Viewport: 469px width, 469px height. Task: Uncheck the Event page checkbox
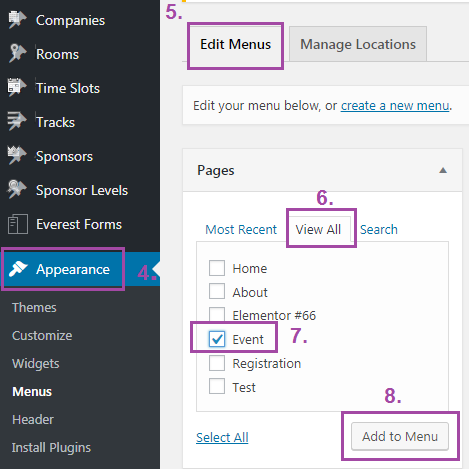click(217, 339)
